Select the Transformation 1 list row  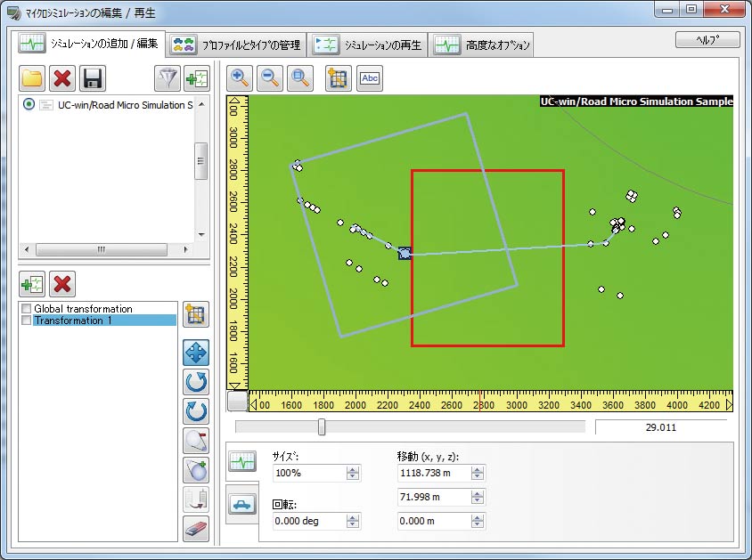click(x=99, y=320)
